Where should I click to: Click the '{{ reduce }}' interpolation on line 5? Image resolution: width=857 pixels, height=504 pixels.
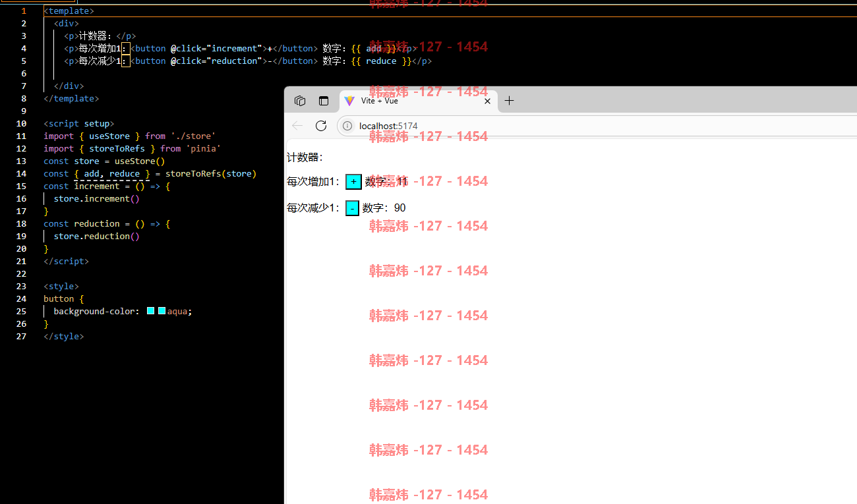click(x=381, y=61)
